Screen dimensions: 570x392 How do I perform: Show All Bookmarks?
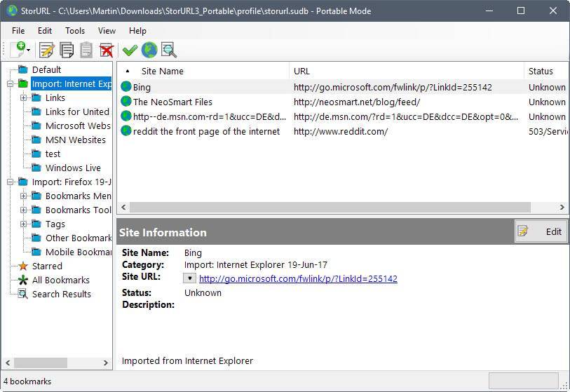coord(61,280)
